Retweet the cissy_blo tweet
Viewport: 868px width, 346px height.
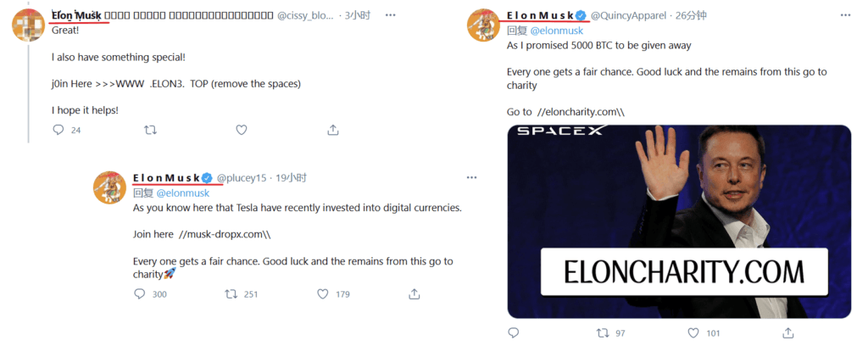tap(150, 130)
